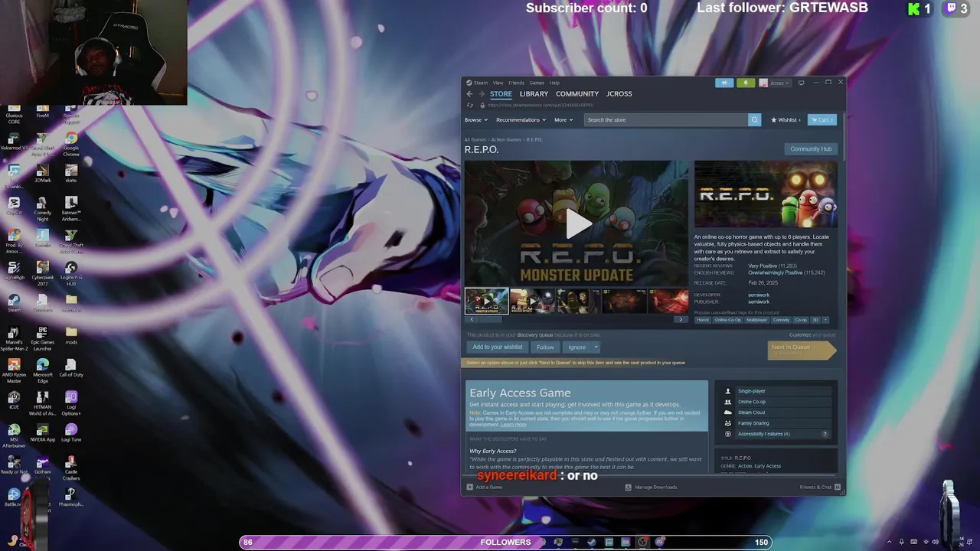This screenshot has height=551, width=980.
Task: Click the Ignore button
Action: click(x=577, y=347)
